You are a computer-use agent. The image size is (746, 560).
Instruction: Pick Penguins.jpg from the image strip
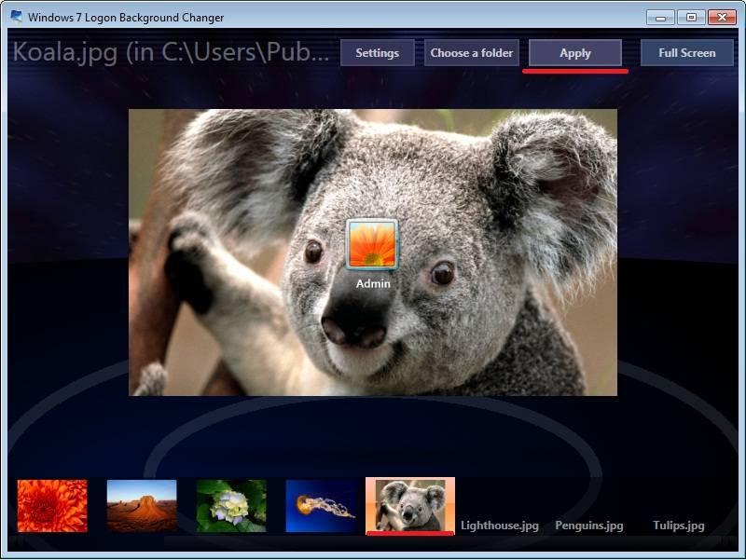pos(589,526)
